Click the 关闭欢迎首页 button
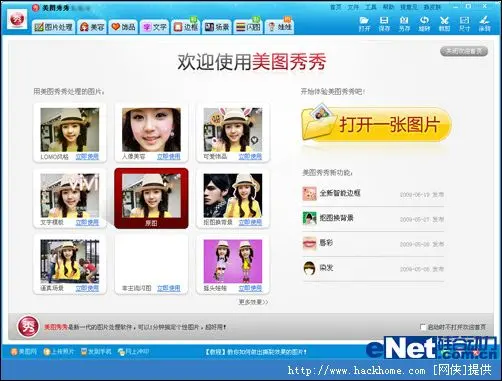 [x=464, y=51]
